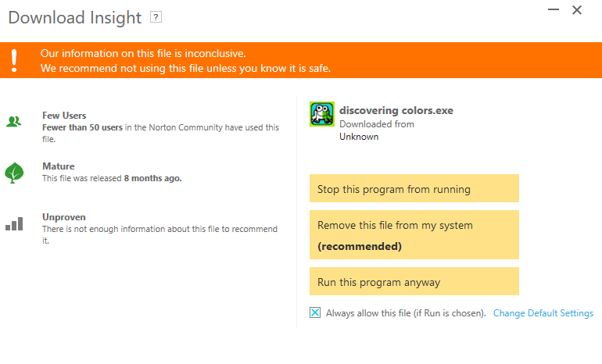
Task: Click 'We recommend not using this file' line
Action: click(x=185, y=68)
